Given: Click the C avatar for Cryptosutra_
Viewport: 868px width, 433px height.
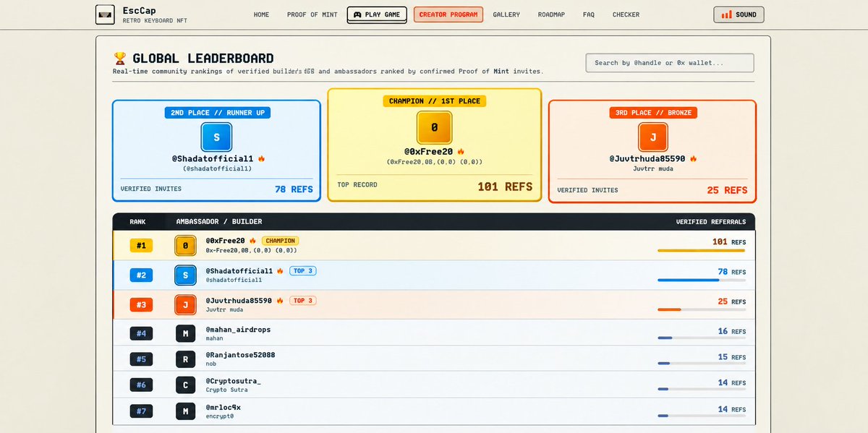Looking at the screenshot, I should coord(185,385).
